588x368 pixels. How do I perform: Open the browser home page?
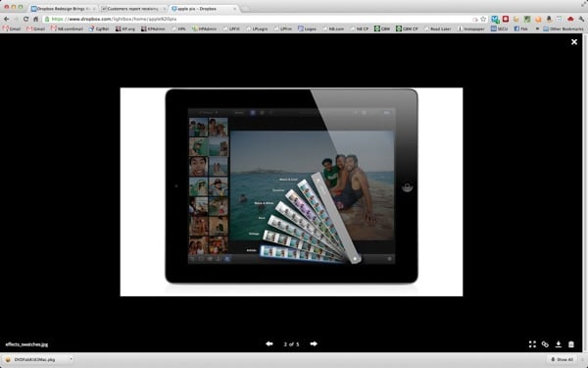pyautogui.click(x=35, y=19)
